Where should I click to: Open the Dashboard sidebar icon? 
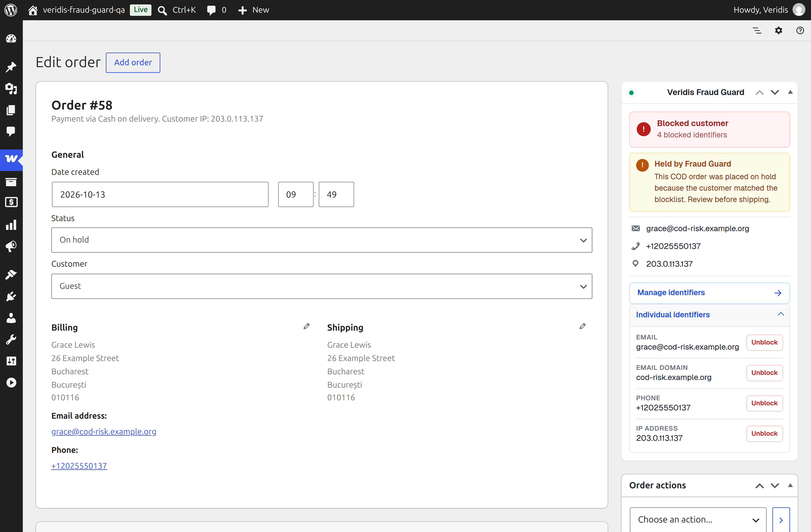coord(11,38)
